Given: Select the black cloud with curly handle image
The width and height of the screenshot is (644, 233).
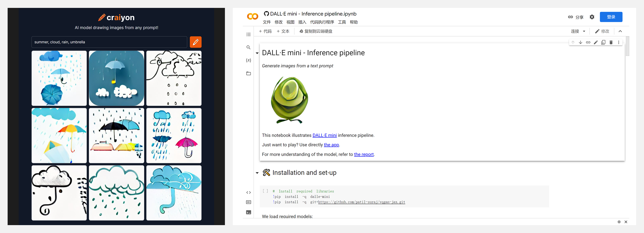Looking at the screenshot, I should coord(59,193).
